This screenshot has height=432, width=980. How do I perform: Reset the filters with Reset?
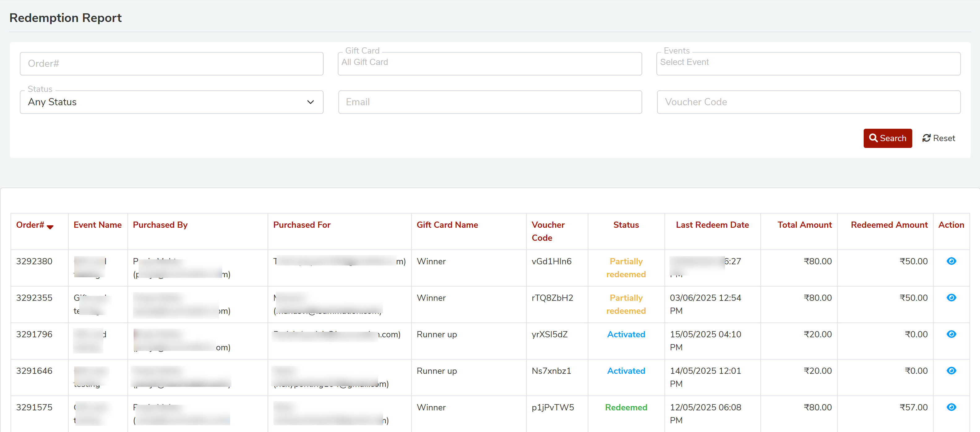(939, 138)
